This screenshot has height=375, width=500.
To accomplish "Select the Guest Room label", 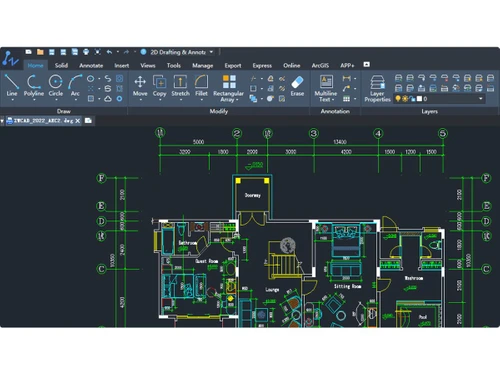I will pos(207,261).
